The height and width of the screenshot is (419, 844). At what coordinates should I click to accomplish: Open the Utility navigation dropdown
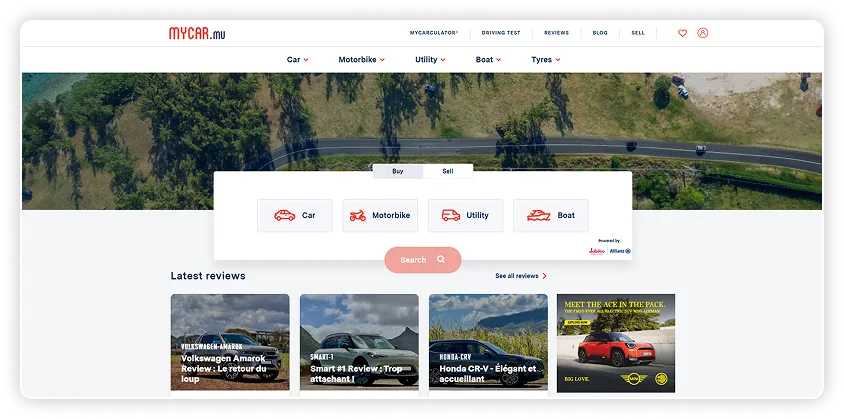(x=430, y=60)
